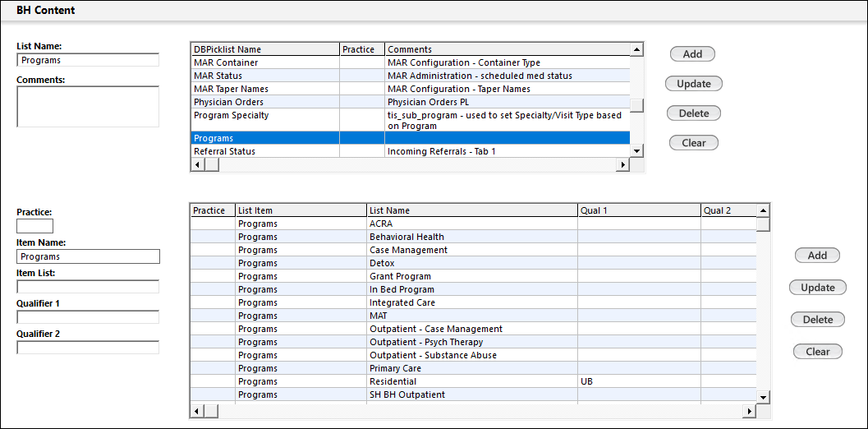Click Add button for the picklist table

(x=692, y=54)
